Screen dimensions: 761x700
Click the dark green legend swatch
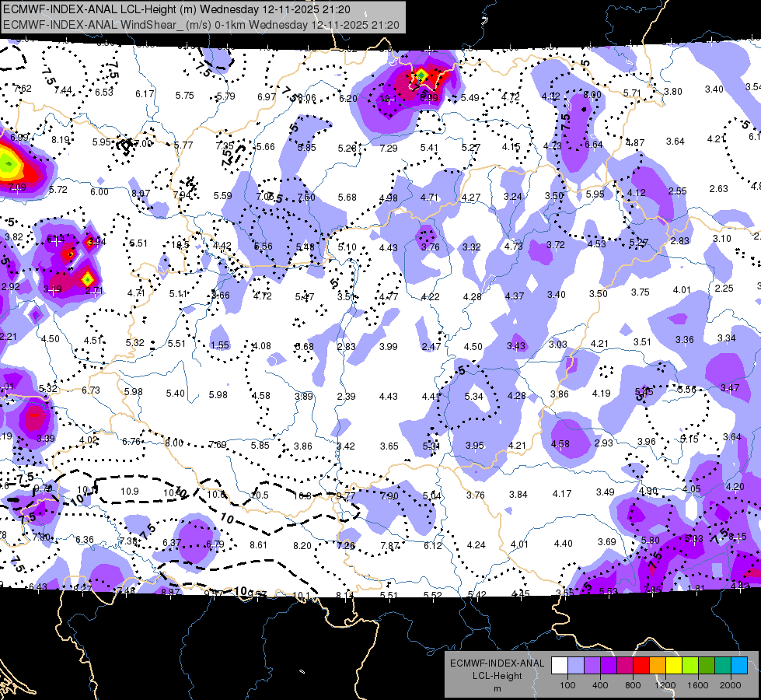point(706,666)
